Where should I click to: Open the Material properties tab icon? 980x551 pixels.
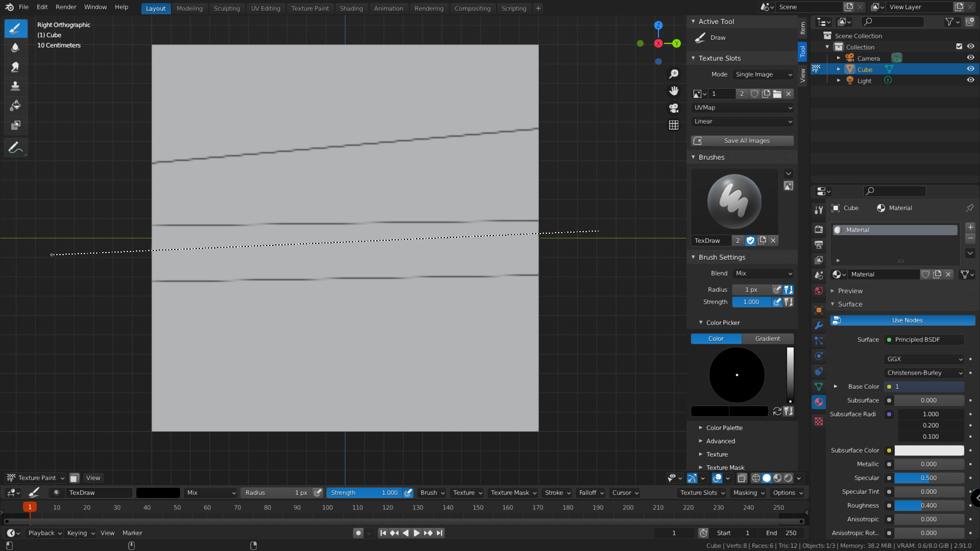click(819, 402)
